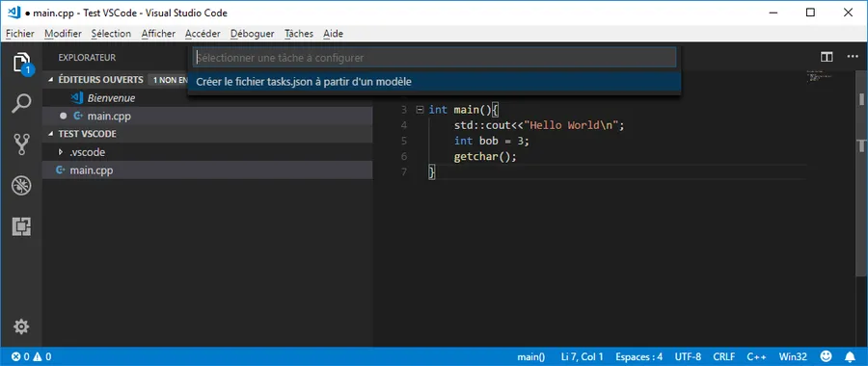Fold the main function at line 3
The height and width of the screenshot is (366, 868).
pos(420,110)
